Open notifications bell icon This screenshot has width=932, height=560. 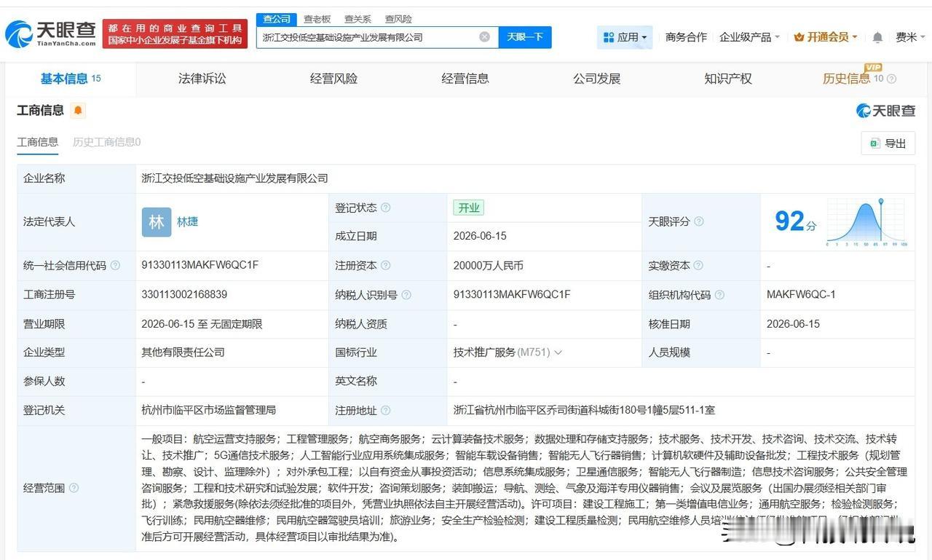[877, 37]
